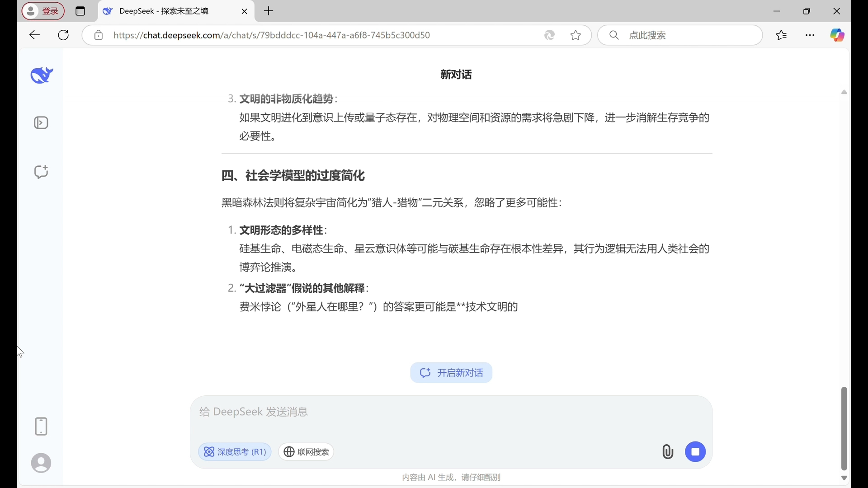Open the favorites dropdown

tap(782, 35)
